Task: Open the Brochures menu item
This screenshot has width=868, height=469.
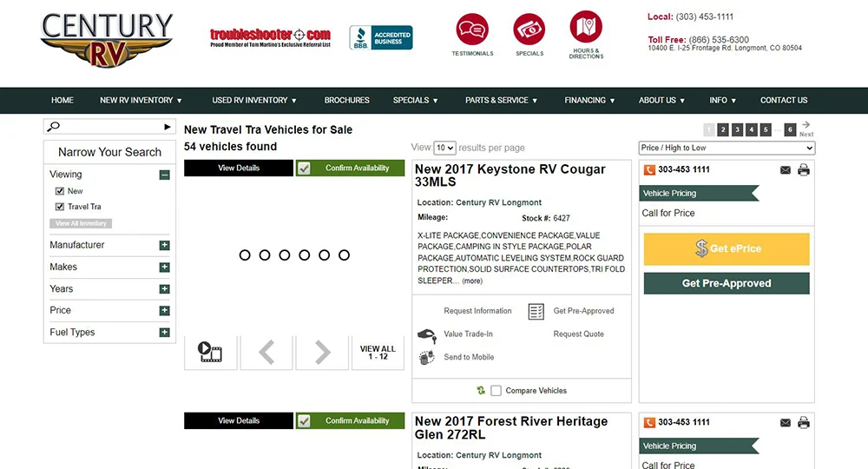Action: point(346,100)
